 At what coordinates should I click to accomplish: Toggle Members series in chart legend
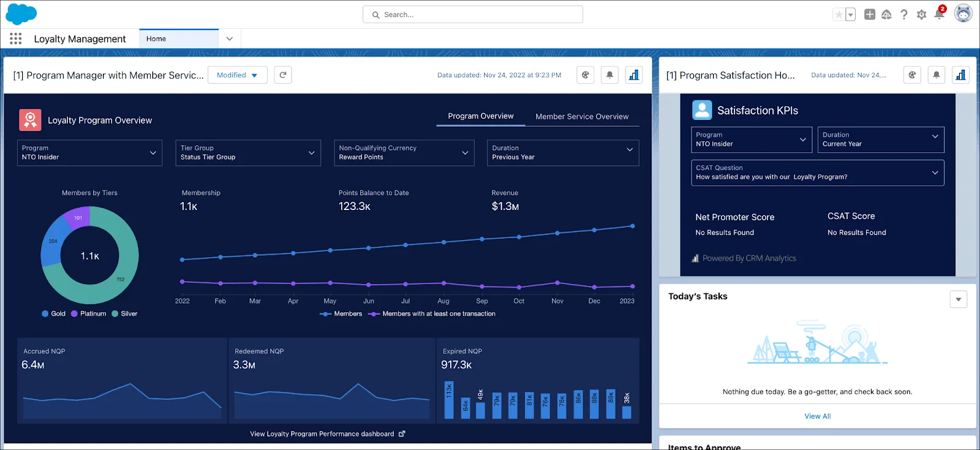(341, 313)
